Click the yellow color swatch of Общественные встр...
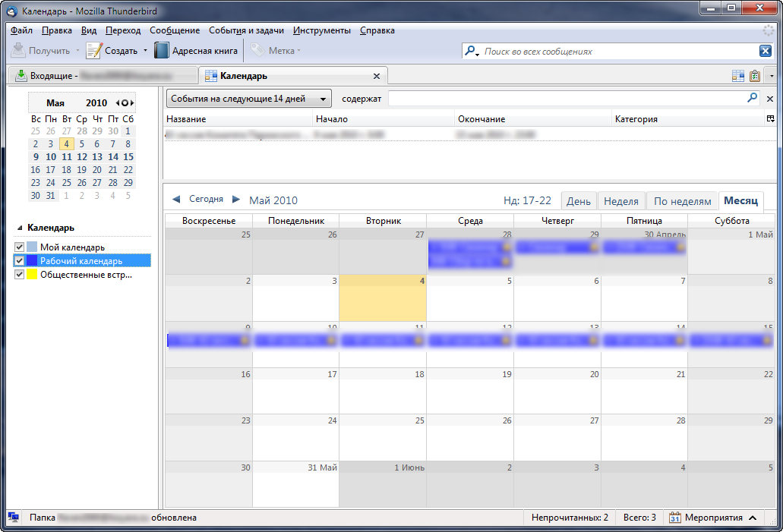 tap(32, 275)
